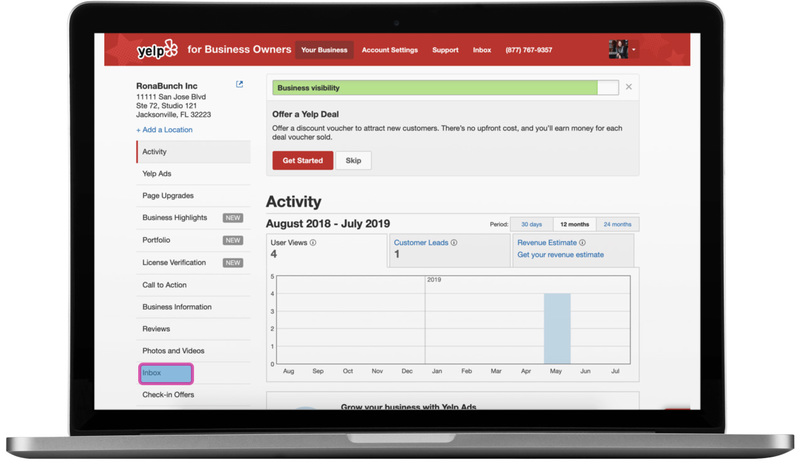Open Account Settings in top navigation
This screenshot has height=465, width=800.
point(390,50)
